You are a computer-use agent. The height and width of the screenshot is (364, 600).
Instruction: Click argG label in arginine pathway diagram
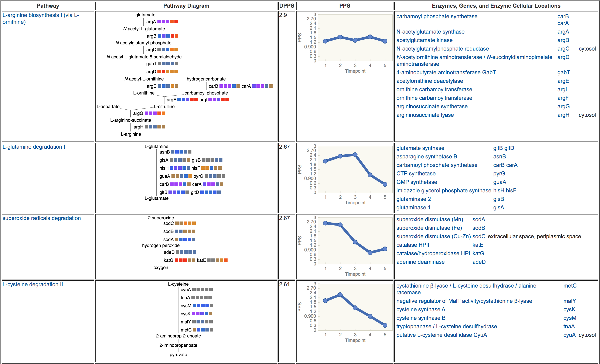click(138, 113)
